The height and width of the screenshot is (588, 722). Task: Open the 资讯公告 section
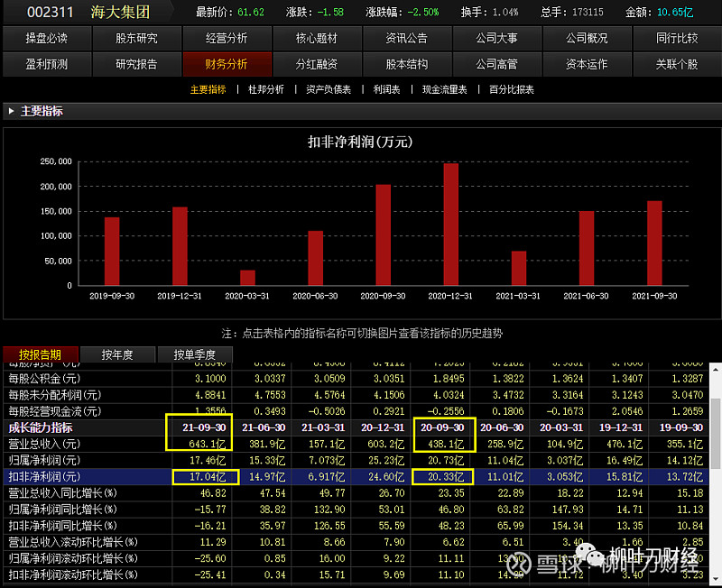[407, 38]
